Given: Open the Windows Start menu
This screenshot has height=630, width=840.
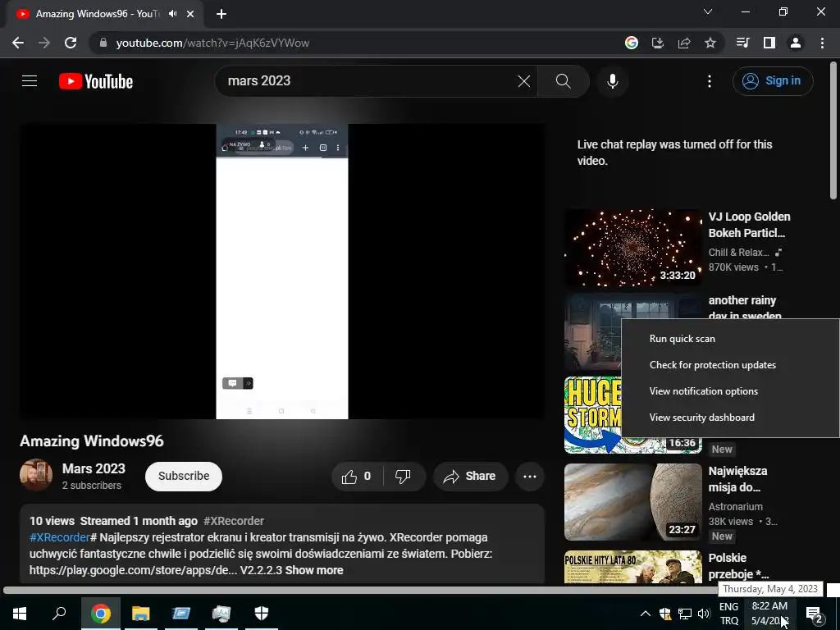Looking at the screenshot, I should (20, 614).
